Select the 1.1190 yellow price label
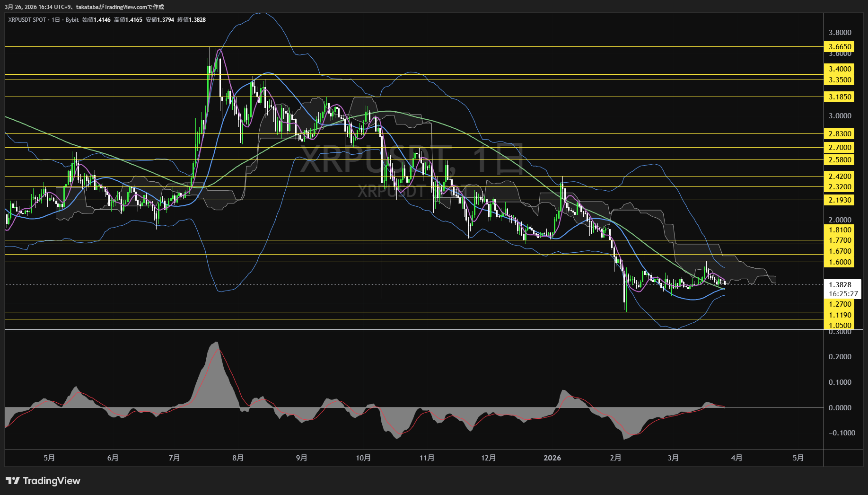The width and height of the screenshot is (868, 495). (840, 315)
